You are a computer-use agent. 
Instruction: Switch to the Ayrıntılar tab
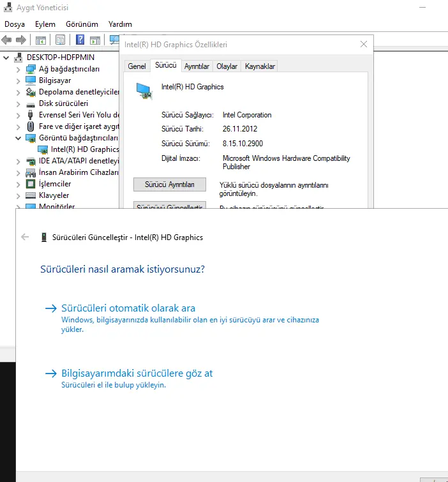[x=197, y=66]
